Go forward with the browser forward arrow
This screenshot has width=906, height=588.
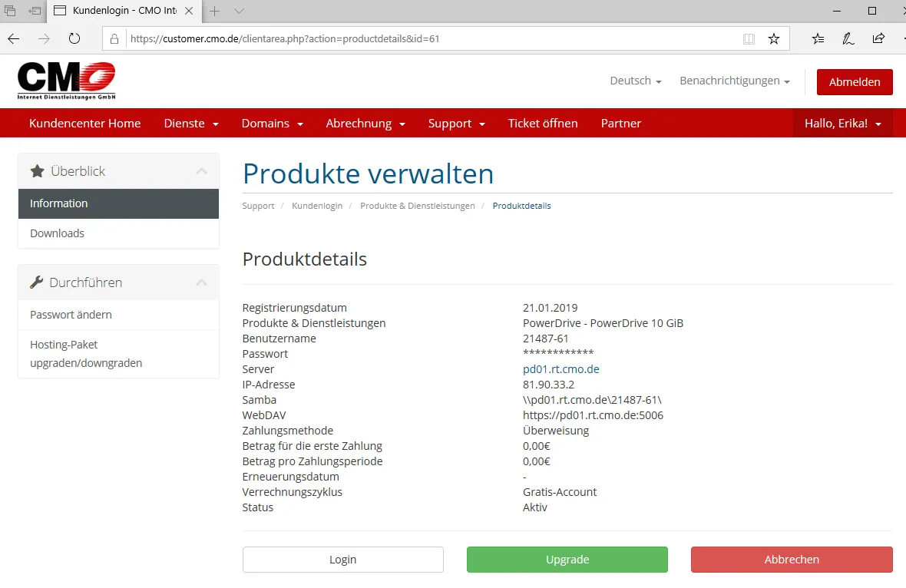point(44,38)
